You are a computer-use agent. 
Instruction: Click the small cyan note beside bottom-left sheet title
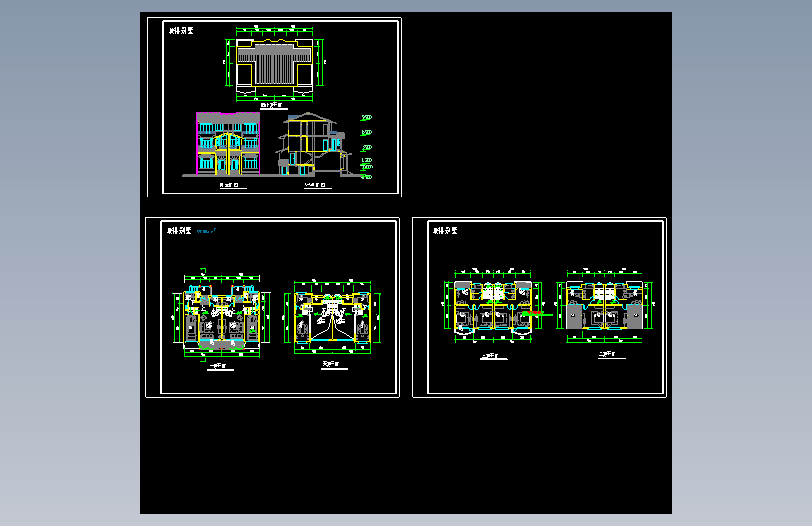(206, 231)
